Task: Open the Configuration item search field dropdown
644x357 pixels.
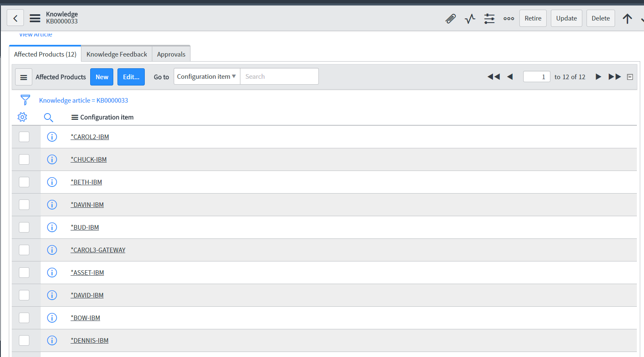Action: tap(206, 76)
